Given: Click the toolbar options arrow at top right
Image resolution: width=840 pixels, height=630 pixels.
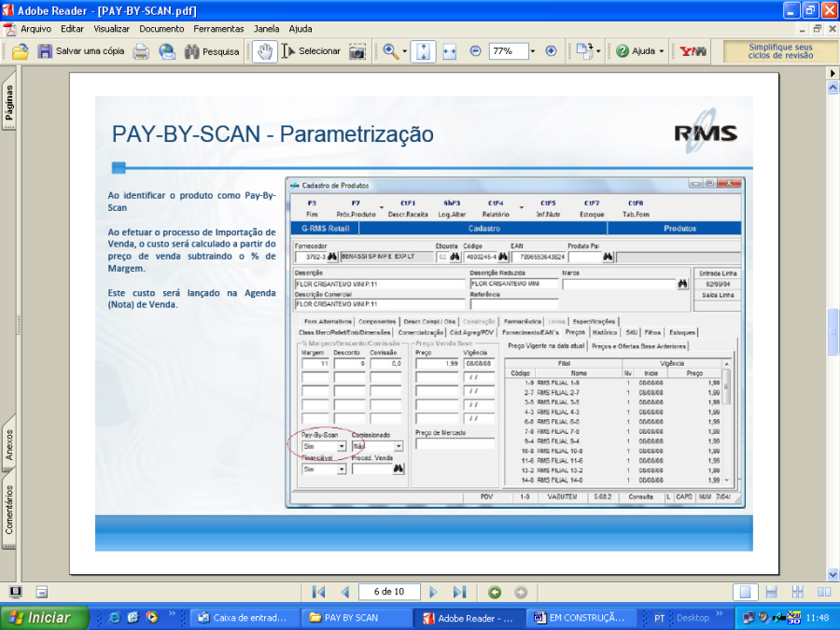Looking at the screenshot, I should [833, 73].
